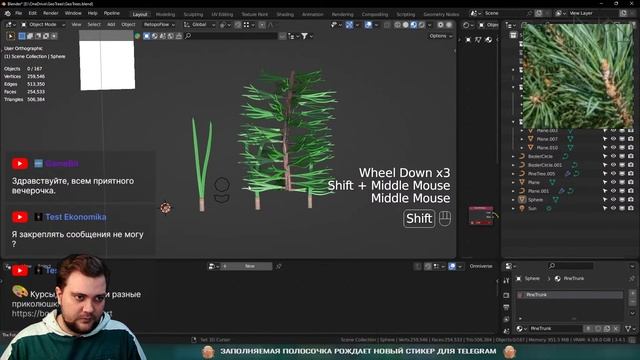Select the tweak select tool icon

tap(11, 36)
